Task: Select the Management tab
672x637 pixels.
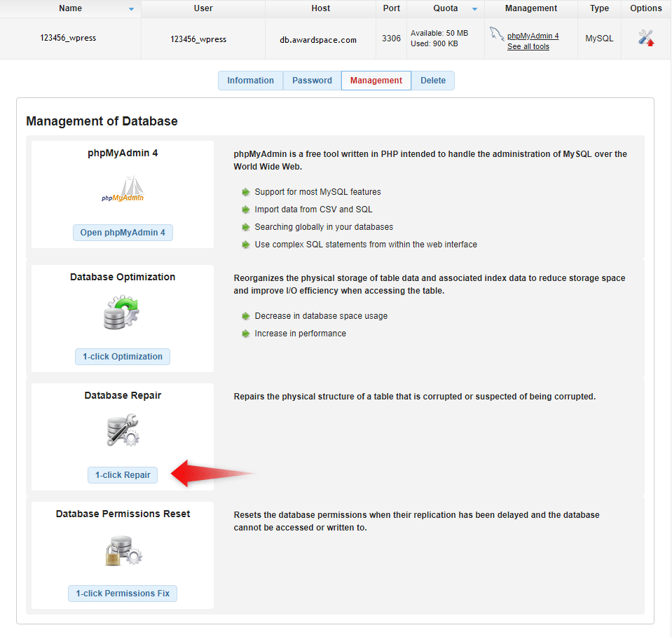Action: [376, 81]
